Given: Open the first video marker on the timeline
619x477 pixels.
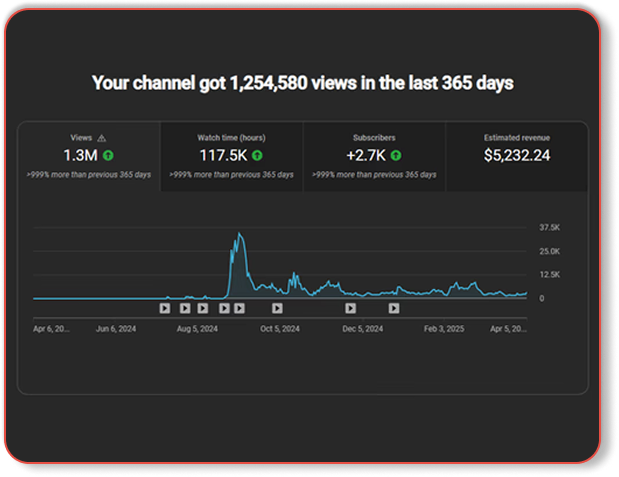Looking at the screenshot, I should [165, 308].
